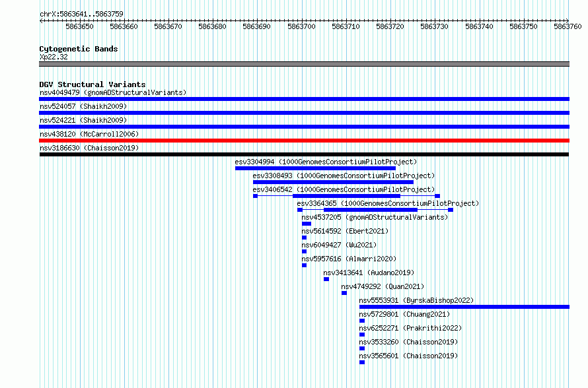Viewport: 588px width, 388px height.
Task: Open variant nsv438120 McCarroll2006 label
Action: coord(89,134)
